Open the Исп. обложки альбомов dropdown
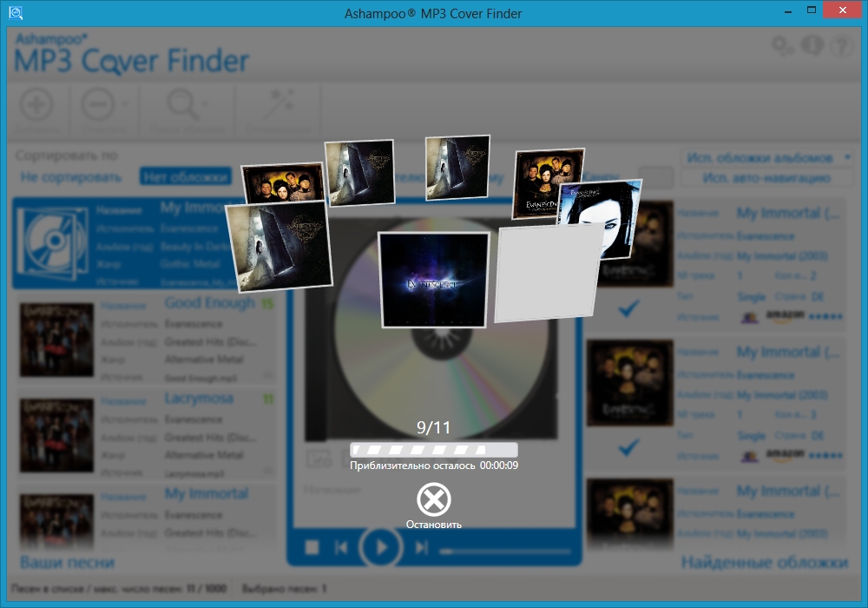Image resolution: width=868 pixels, height=608 pixels. click(x=768, y=158)
